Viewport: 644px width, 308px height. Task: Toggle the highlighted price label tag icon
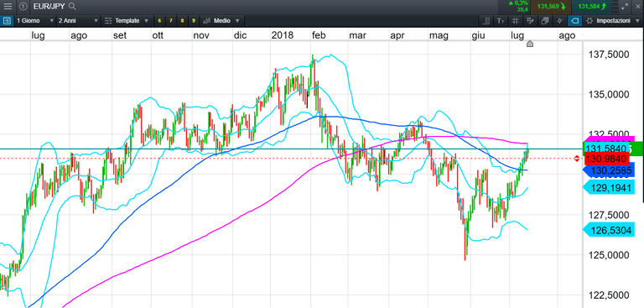[574, 20]
